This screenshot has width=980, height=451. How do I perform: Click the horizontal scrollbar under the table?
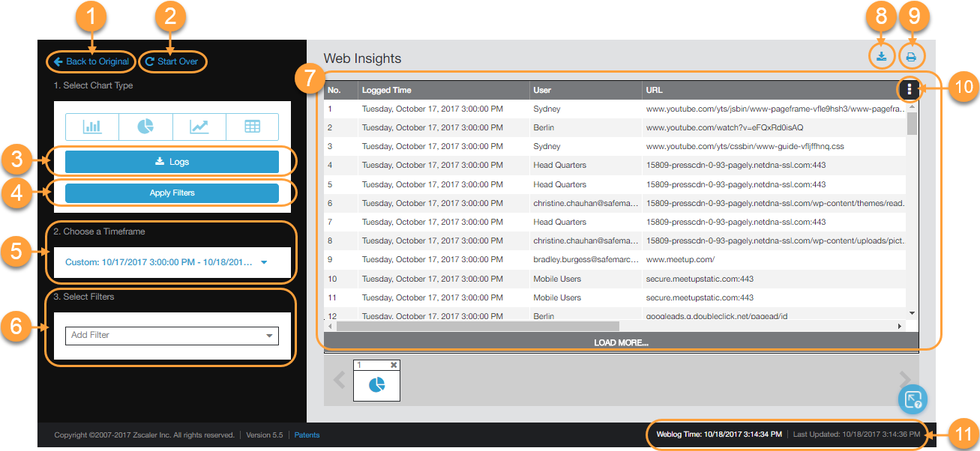point(478,327)
